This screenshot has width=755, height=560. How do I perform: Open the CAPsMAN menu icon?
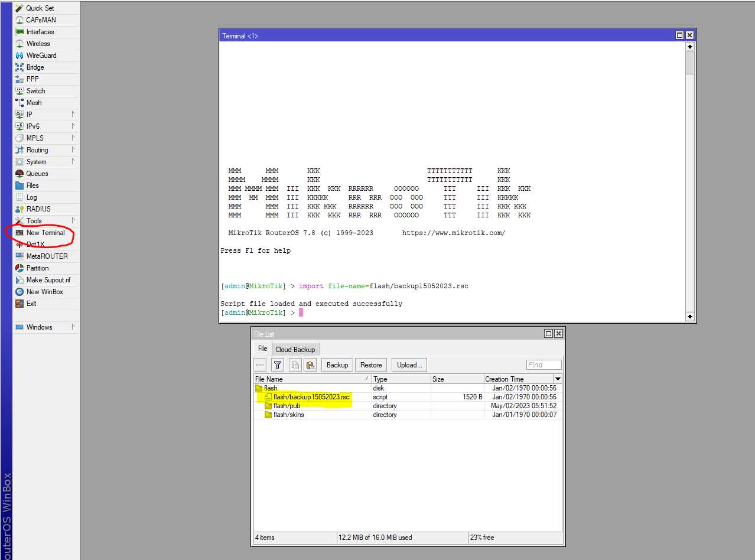[x=19, y=20]
